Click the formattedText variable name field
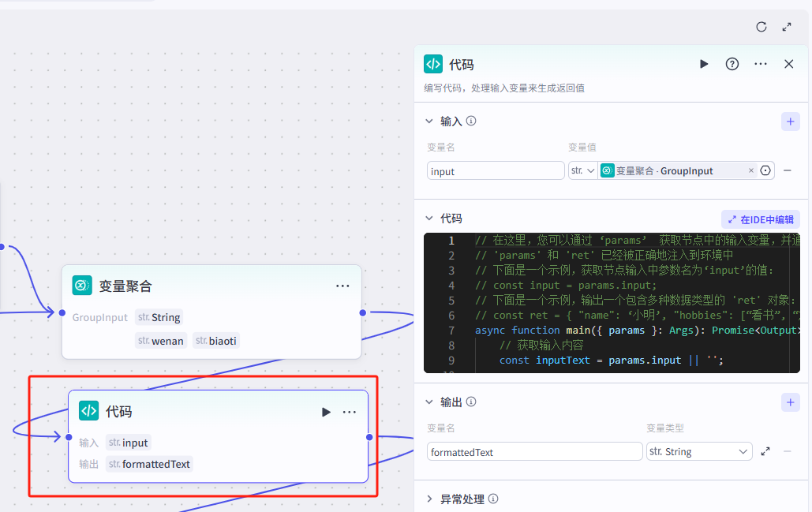Screen dimensions: 812x512 (x=534, y=451)
